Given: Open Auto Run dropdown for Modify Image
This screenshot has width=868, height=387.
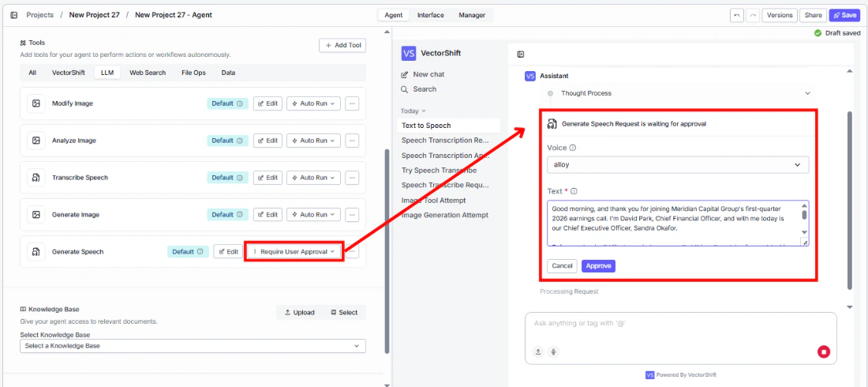Looking at the screenshot, I should (x=313, y=103).
